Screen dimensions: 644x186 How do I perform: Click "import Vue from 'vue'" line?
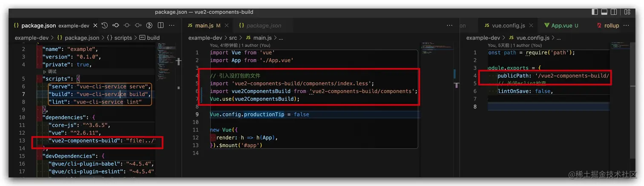[x=242, y=53]
